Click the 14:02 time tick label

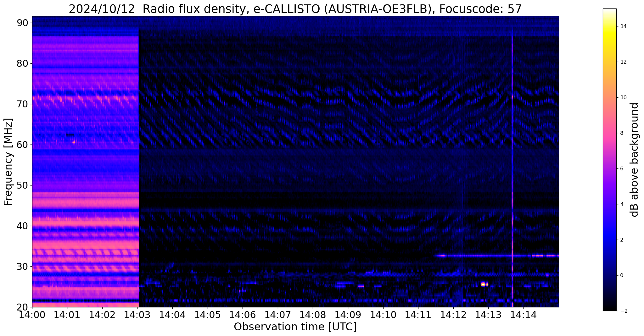click(x=102, y=315)
